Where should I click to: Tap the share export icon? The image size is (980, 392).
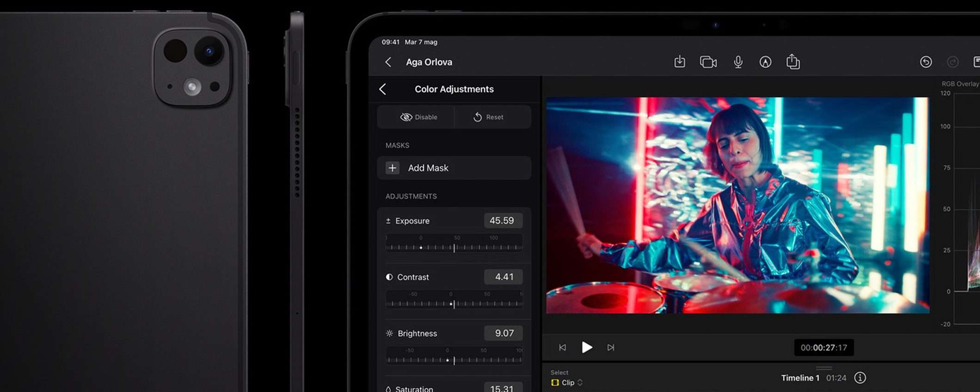click(x=793, y=61)
